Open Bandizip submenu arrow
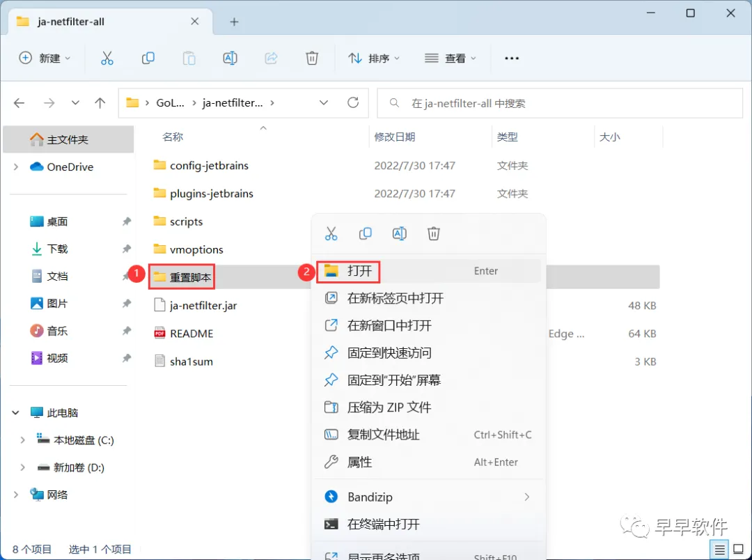The height and width of the screenshot is (560, 752). pyautogui.click(x=526, y=497)
